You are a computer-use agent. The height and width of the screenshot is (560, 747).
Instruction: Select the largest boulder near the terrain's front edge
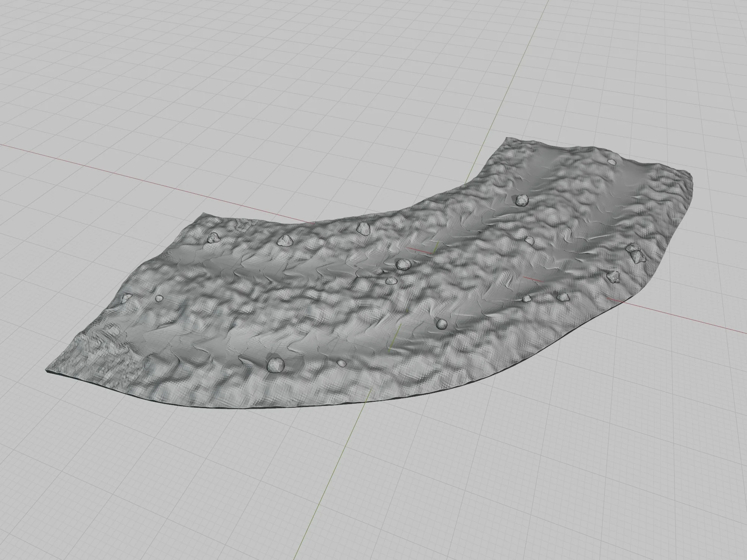point(276,364)
